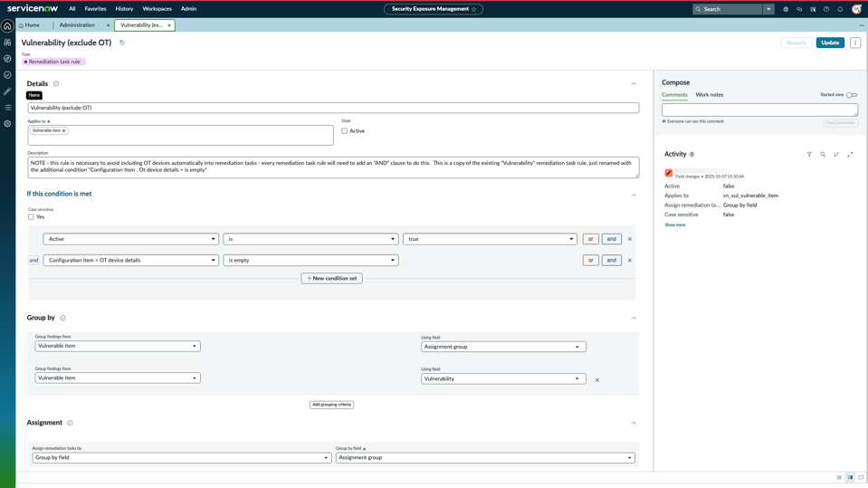Collapse the Group by section
The width and height of the screenshot is (868, 488).
click(x=634, y=319)
